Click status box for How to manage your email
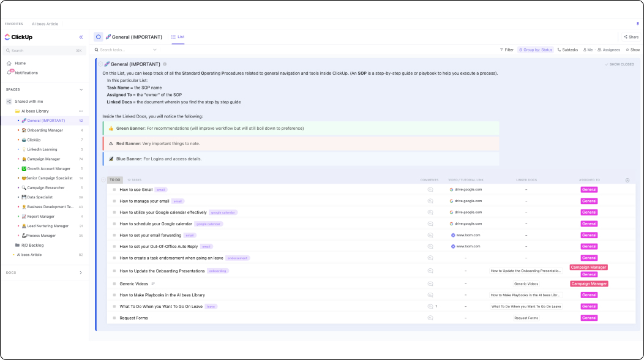 tap(114, 201)
